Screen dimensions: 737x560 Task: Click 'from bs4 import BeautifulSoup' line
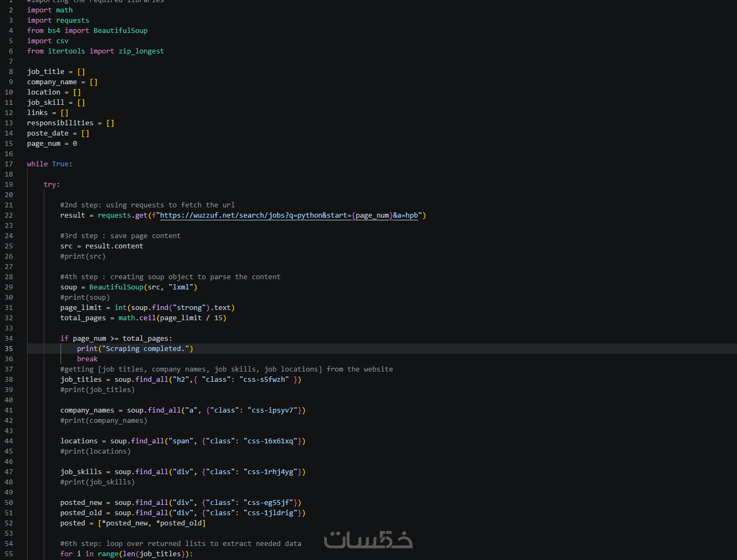click(88, 31)
